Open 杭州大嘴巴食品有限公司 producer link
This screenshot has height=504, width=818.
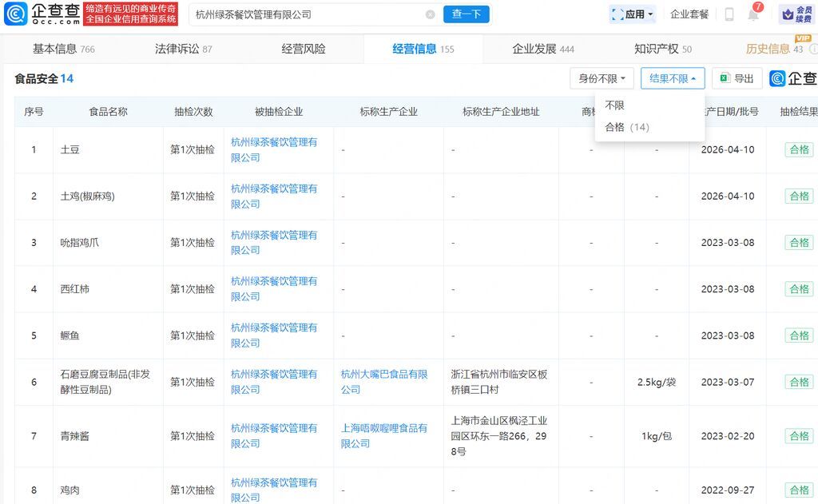[x=384, y=382]
